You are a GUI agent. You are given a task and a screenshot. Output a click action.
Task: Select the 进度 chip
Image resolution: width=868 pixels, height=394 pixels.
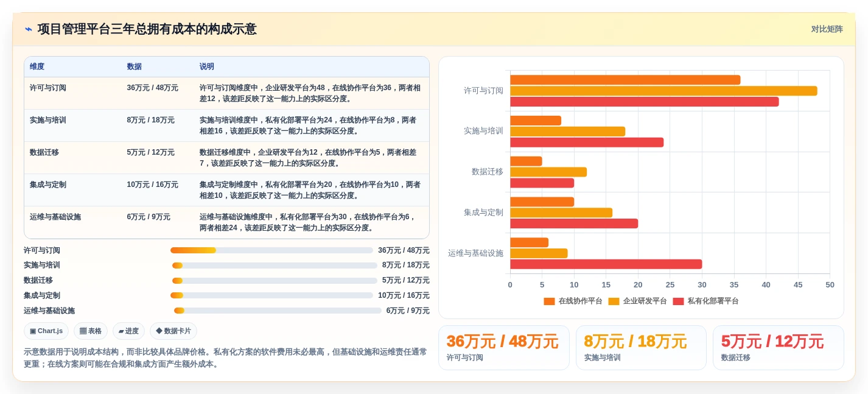click(x=128, y=331)
